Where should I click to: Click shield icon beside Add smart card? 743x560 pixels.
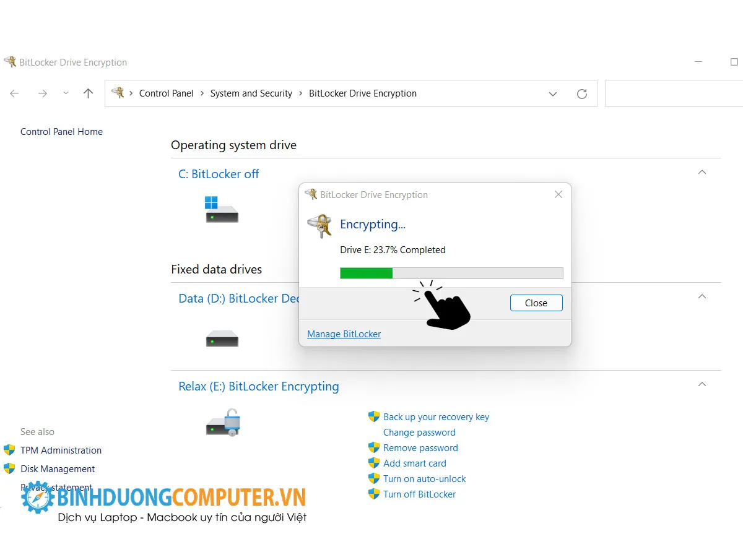373,463
